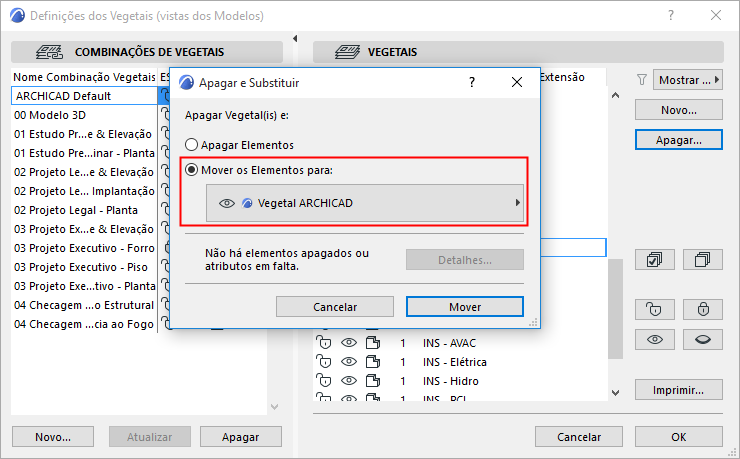Click the layer filter funnel icon
Viewport: 740px width, 459px height.
tap(642, 79)
